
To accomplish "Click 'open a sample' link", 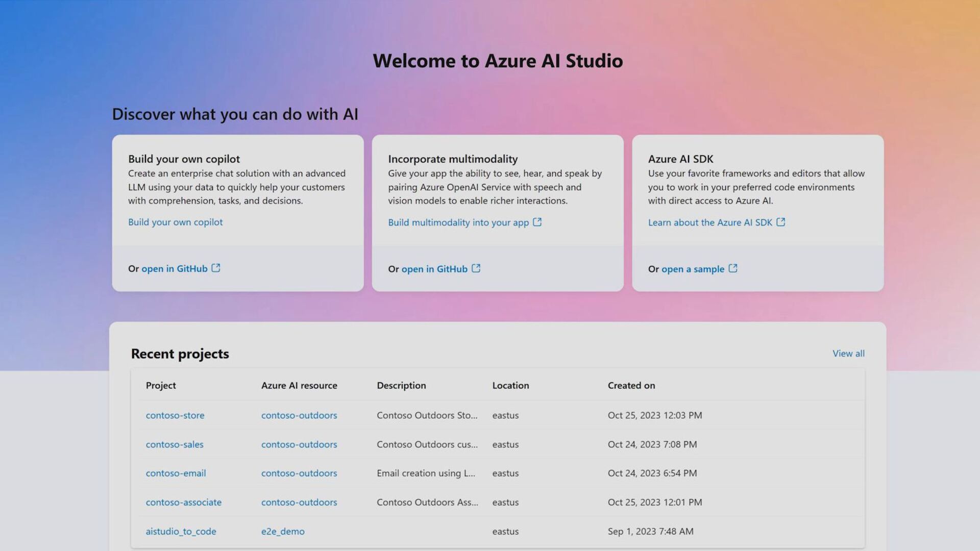I will [x=693, y=269].
